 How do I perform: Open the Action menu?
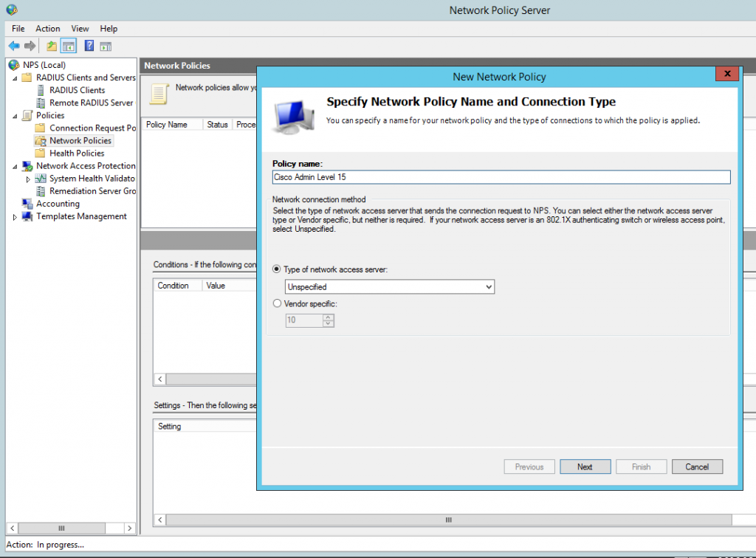(x=47, y=28)
